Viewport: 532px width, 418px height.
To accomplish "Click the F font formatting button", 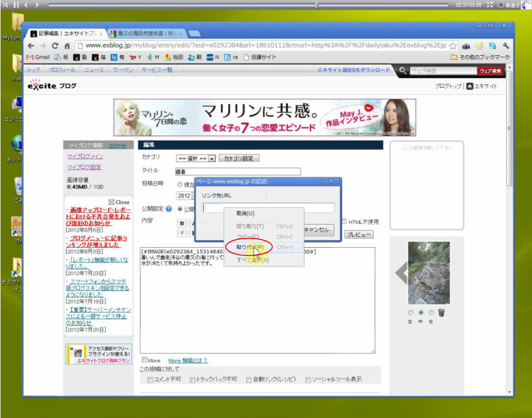I will pos(182,233).
